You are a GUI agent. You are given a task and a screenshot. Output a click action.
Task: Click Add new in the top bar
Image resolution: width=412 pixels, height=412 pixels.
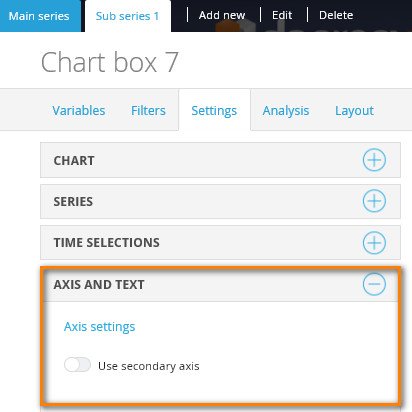click(222, 15)
